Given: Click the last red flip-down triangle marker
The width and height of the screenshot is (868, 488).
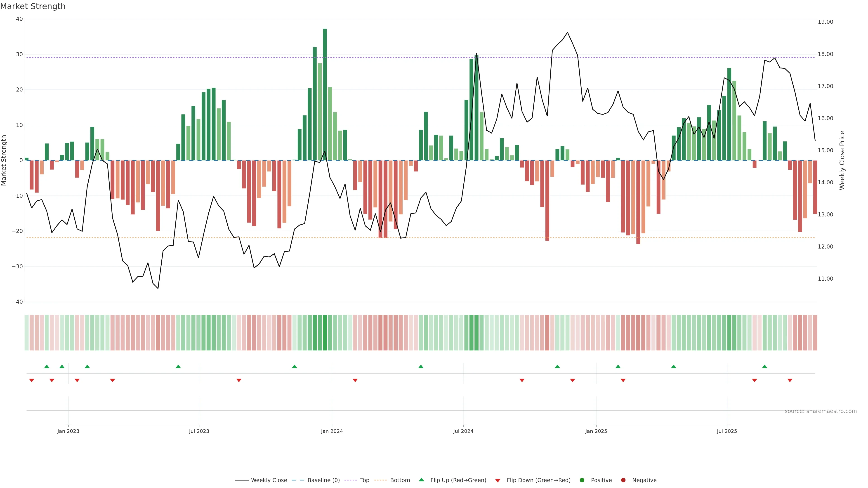Looking at the screenshot, I should [x=790, y=380].
